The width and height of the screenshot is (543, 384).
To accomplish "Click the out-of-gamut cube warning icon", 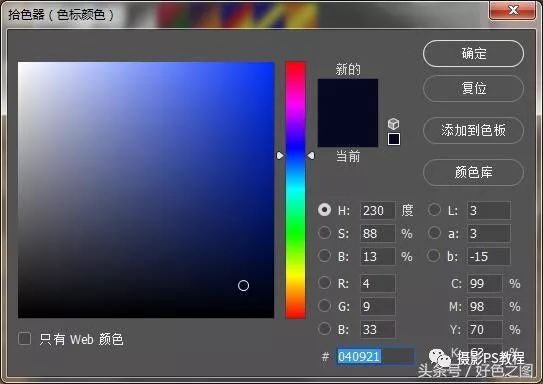I will click(393, 124).
